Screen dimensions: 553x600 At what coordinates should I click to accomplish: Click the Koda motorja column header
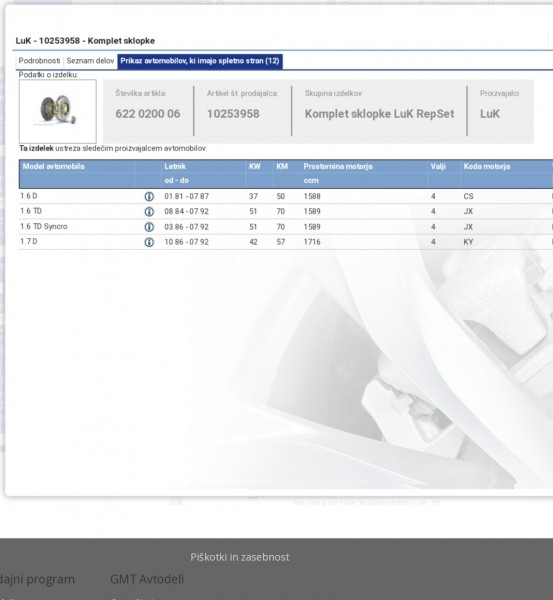click(x=487, y=166)
